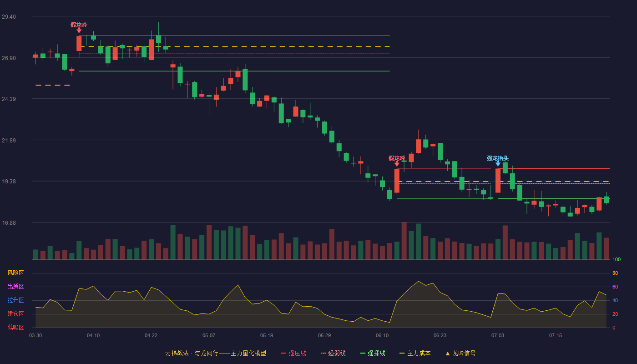
Task: Click the 建仓区 zone label
Action: [15, 314]
